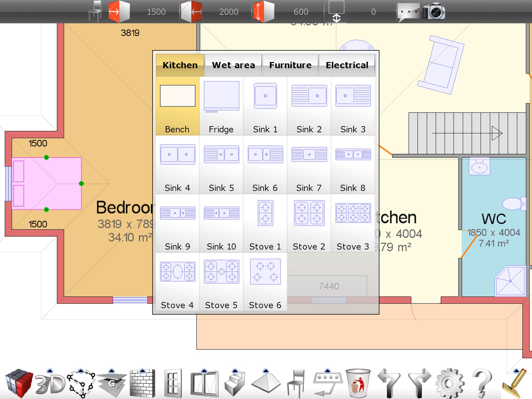Viewport: 532px width, 399px height.
Task: Switch to the Wet area tab
Action: coord(233,65)
